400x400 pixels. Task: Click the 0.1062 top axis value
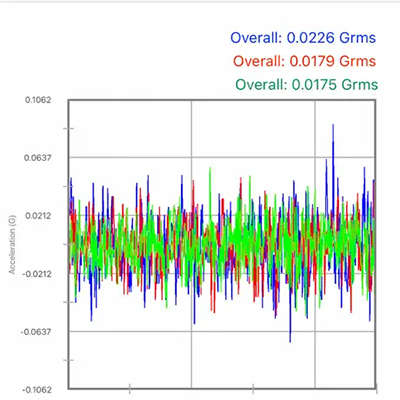click(38, 100)
